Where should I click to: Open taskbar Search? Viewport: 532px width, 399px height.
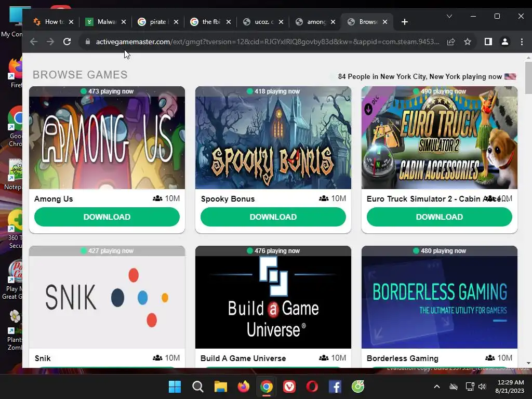[197, 387]
